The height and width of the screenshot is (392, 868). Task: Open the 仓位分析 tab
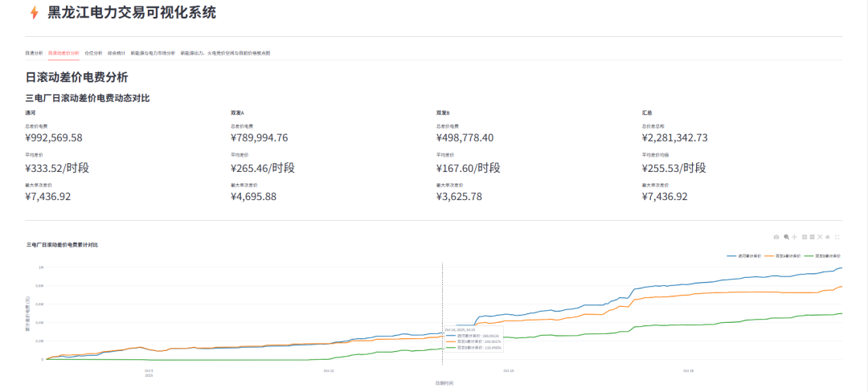click(x=93, y=53)
